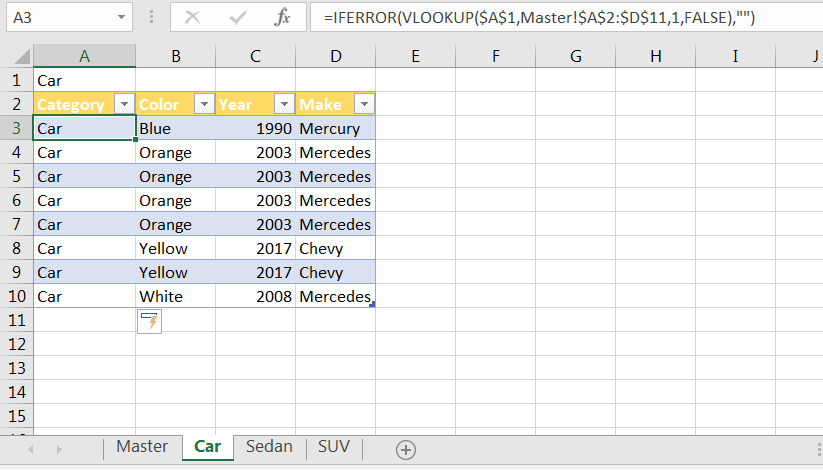Click the Chevy cell in row 9

(x=336, y=272)
